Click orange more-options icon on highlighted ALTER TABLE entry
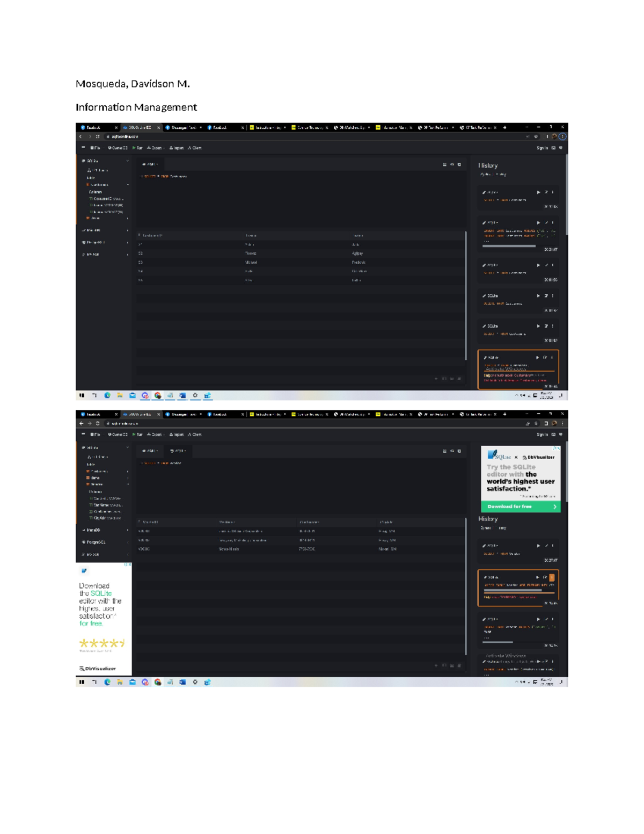Screen dimensions: 644x834 coord(552,577)
